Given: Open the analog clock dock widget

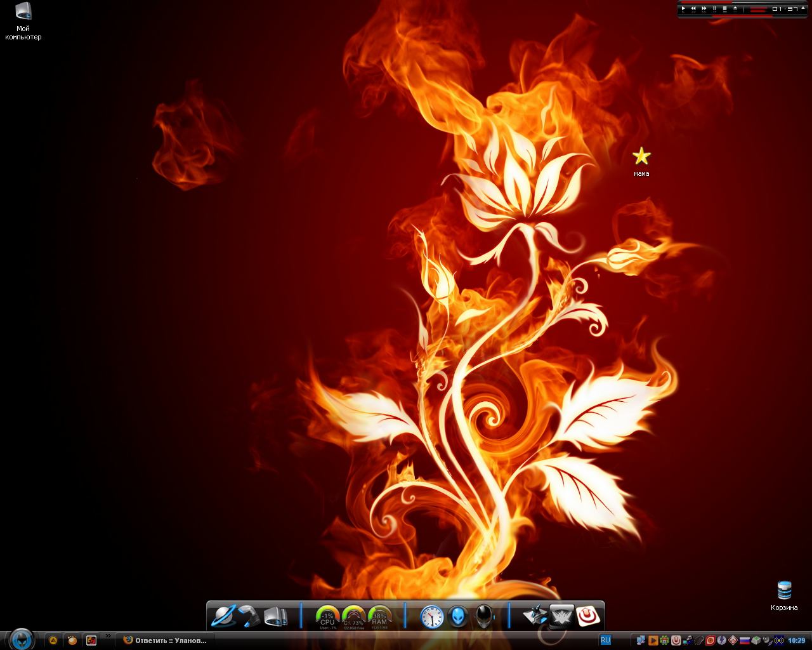Looking at the screenshot, I should pyautogui.click(x=431, y=616).
